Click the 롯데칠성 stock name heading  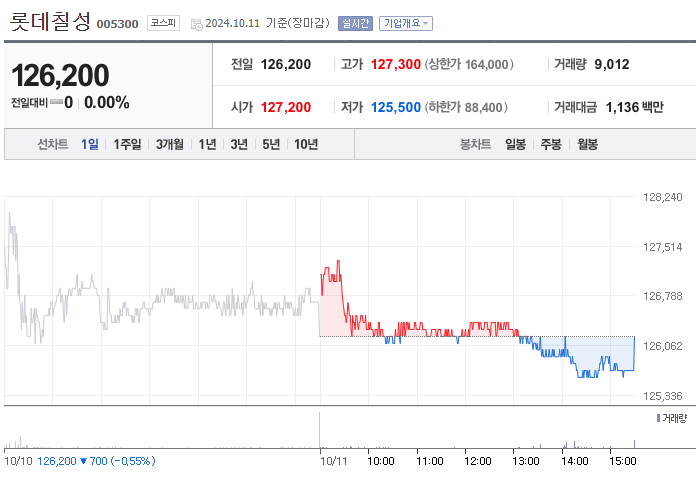pos(50,21)
